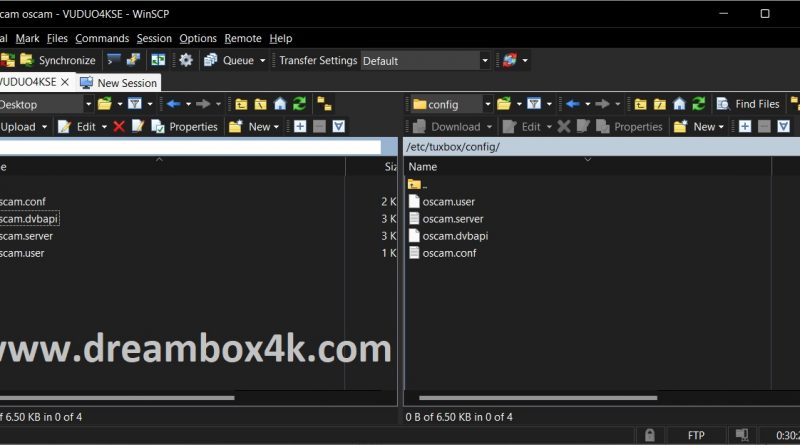Select local file oscam.user

coord(22,253)
